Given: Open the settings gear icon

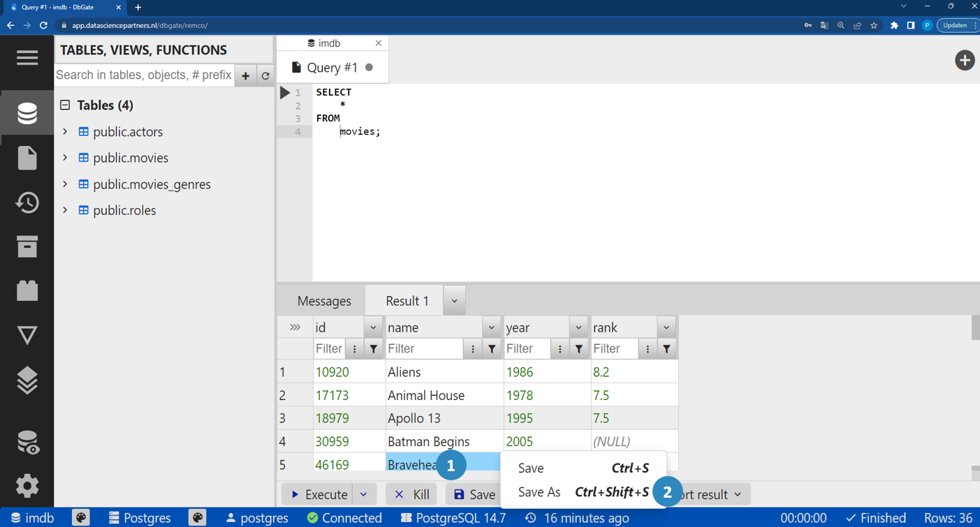Looking at the screenshot, I should [x=27, y=486].
